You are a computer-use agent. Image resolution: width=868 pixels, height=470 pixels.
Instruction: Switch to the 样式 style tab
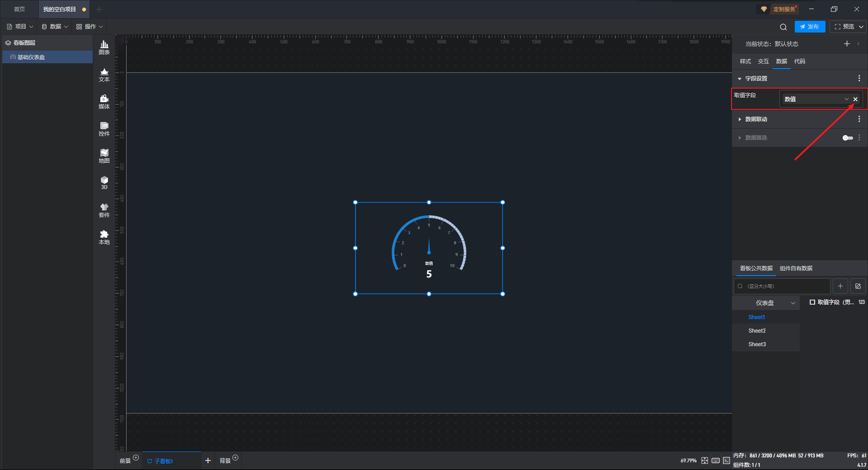tap(745, 61)
